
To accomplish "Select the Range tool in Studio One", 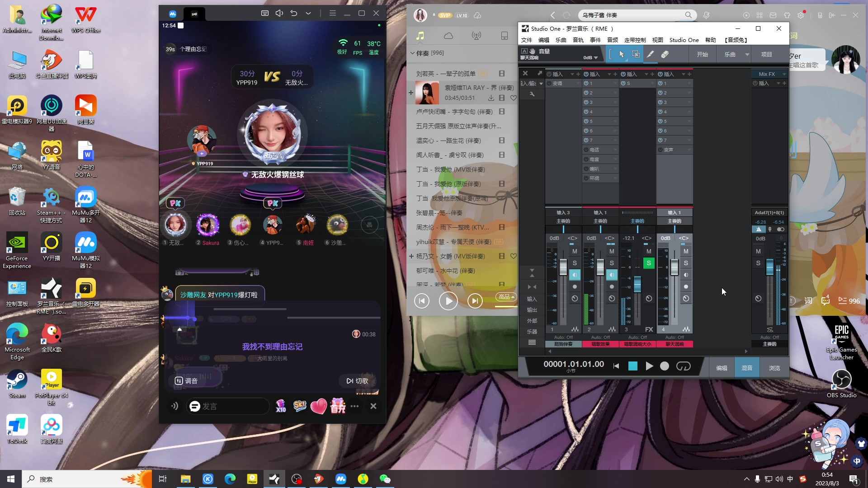I will click(x=636, y=54).
